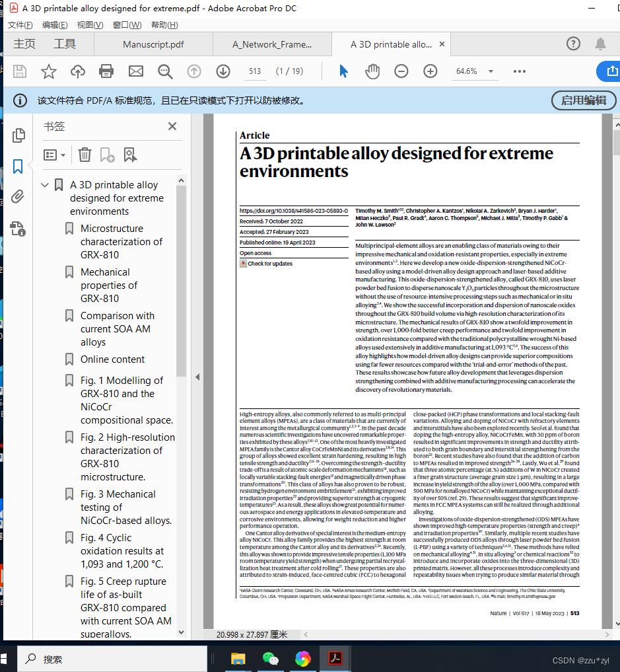Image resolution: width=620 pixels, height=672 pixels.
Task: Click the find current bookmark icon
Action: (130, 155)
